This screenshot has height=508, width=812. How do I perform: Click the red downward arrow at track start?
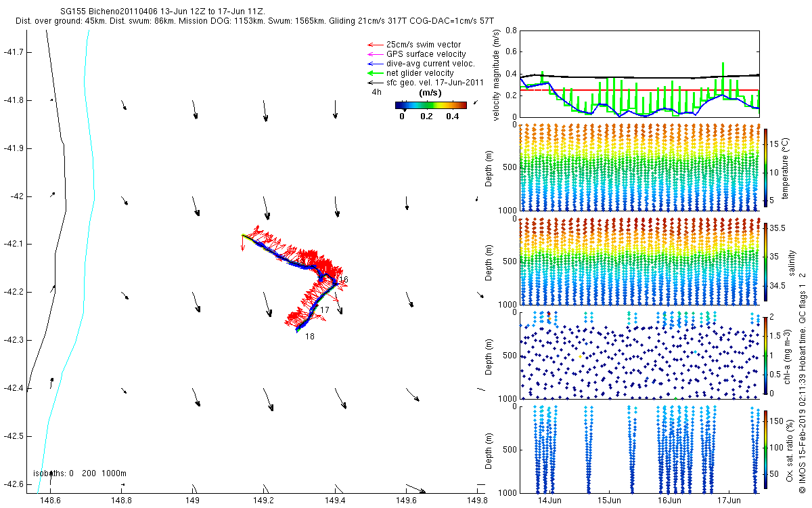tap(243, 243)
